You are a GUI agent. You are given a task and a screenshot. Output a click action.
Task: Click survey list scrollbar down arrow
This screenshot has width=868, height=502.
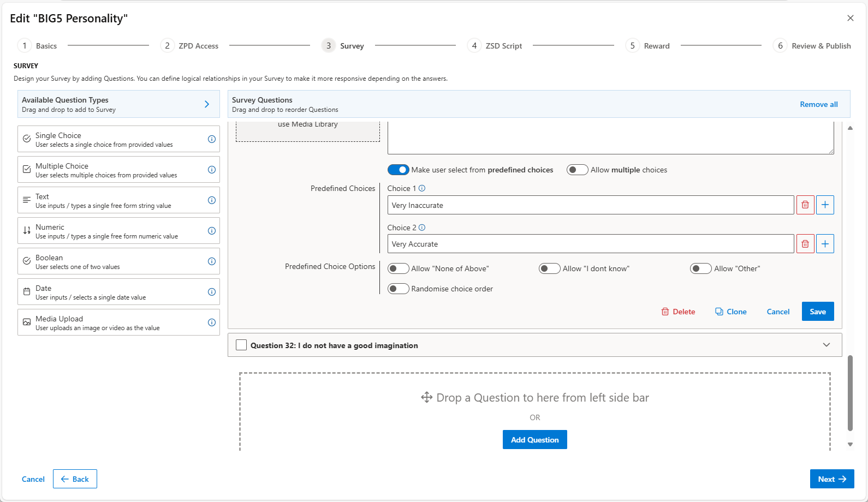850,445
